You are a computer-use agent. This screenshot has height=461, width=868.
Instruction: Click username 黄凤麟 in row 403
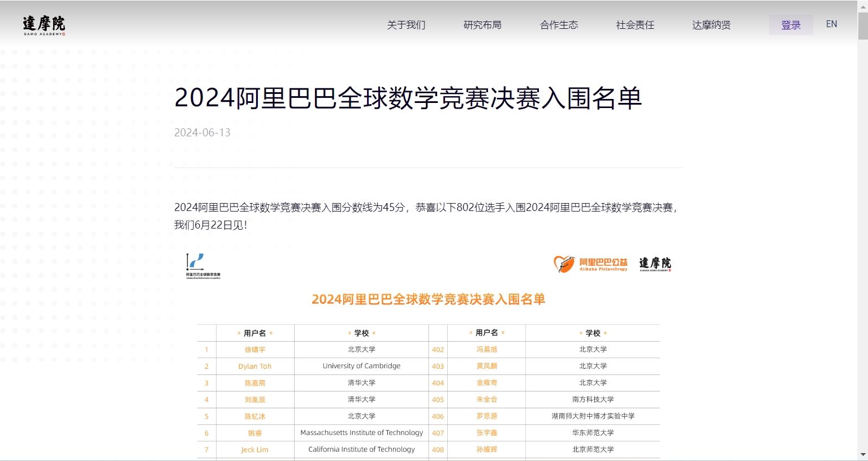(486, 366)
